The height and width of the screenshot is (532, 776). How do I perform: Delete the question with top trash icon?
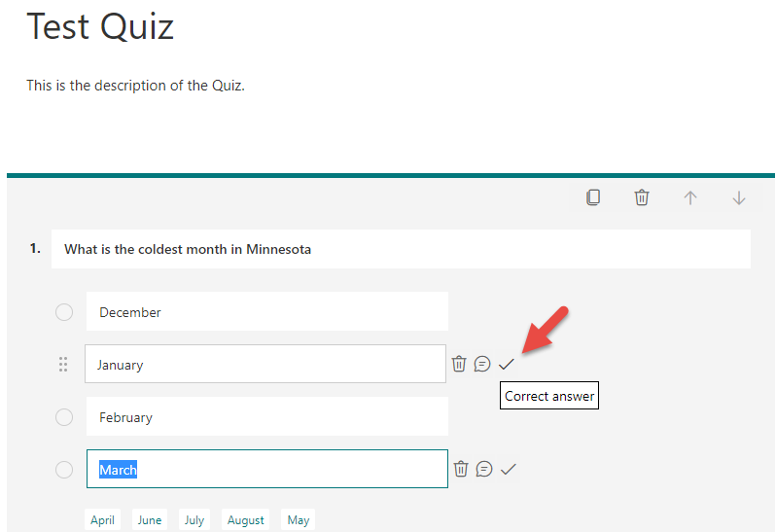click(x=642, y=197)
